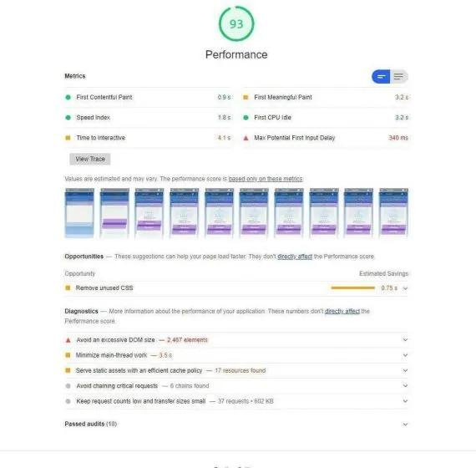Click orange square beside efficient cache policy
Image resolution: width=476 pixels, height=468 pixels.
tap(68, 370)
